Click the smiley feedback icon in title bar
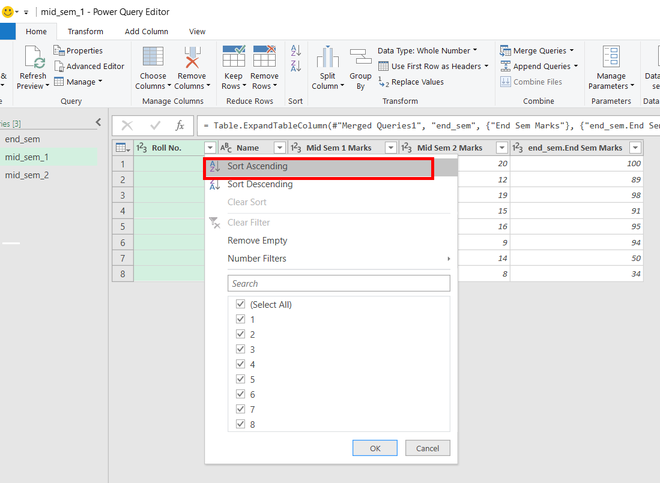Image resolution: width=660 pixels, height=483 pixels. (8, 12)
